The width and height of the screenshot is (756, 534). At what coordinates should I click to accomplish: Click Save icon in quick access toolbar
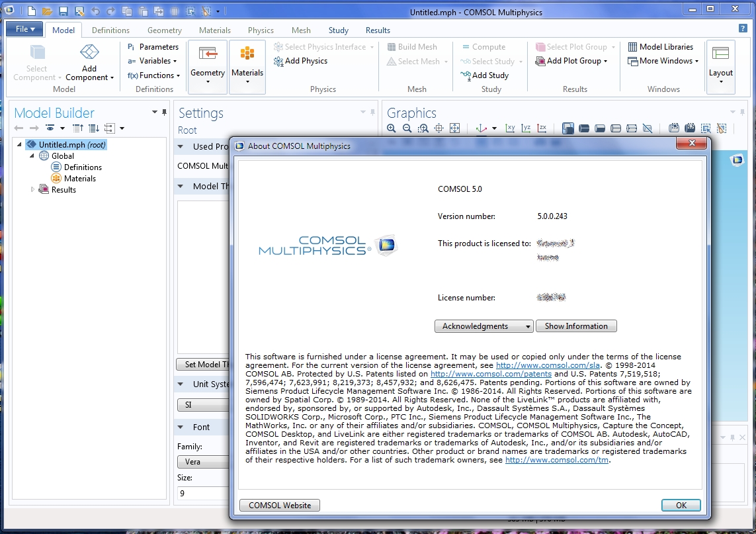(x=63, y=11)
